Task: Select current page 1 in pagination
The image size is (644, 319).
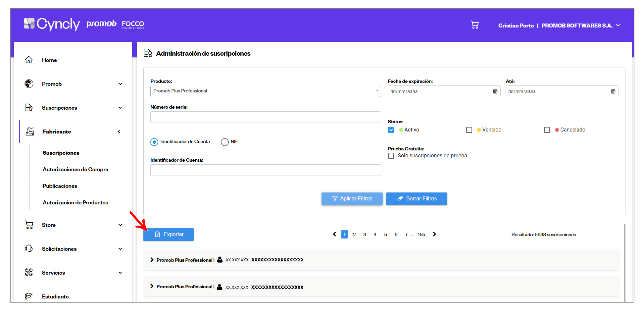Action: tap(344, 235)
